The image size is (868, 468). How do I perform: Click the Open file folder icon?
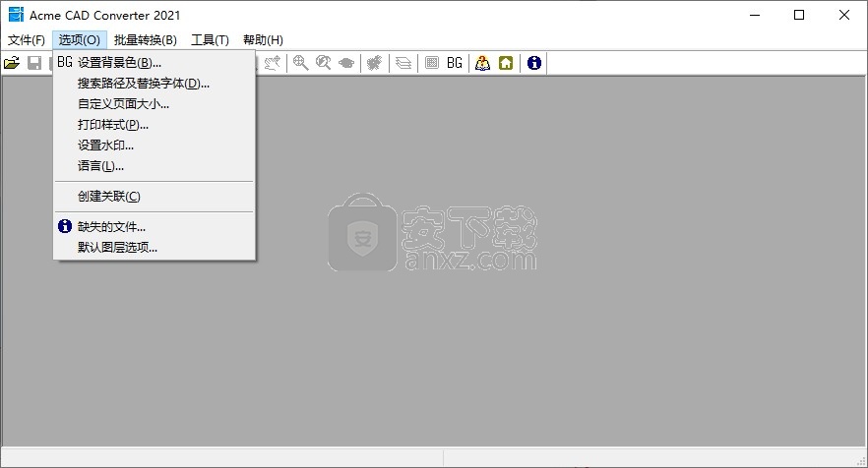tap(12, 63)
